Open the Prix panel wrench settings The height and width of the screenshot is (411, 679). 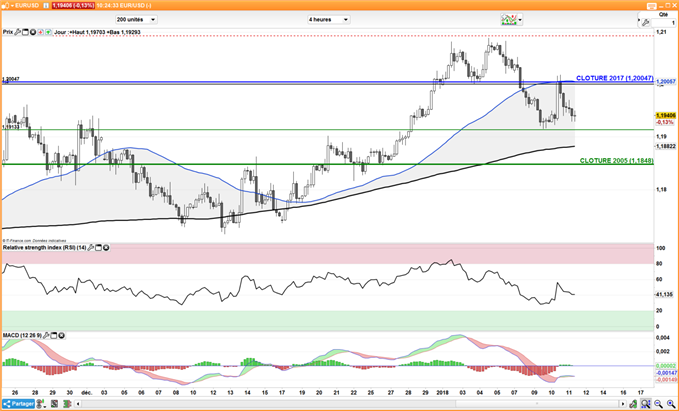click(x=17, y=32)
